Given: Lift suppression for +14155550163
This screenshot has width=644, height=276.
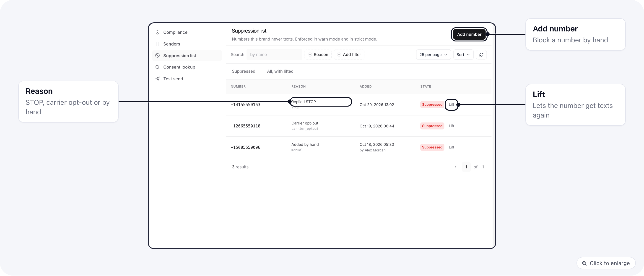Looking at the screenshot, I should 451,105.
